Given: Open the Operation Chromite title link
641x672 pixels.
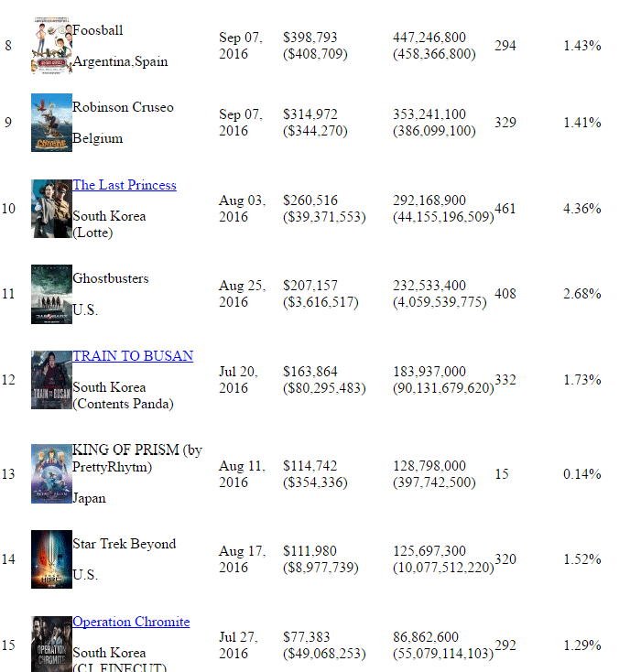Looking at the screenshot, I should tap(131, 623).
